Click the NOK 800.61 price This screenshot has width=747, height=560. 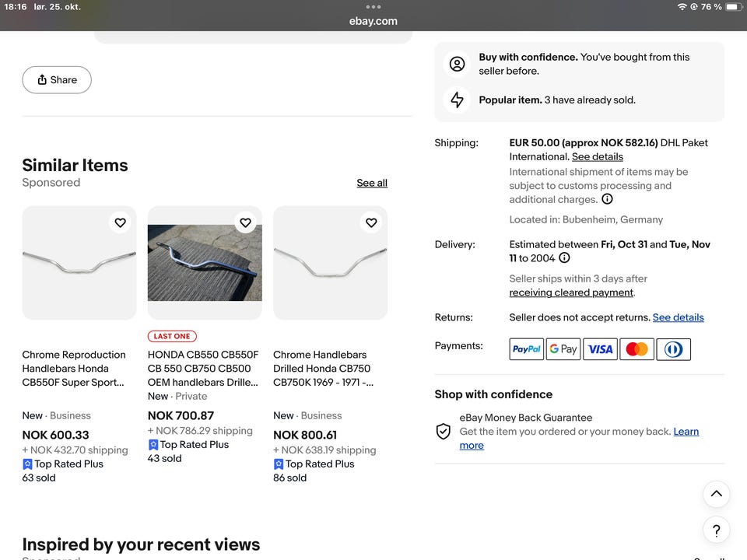point(305,435)
